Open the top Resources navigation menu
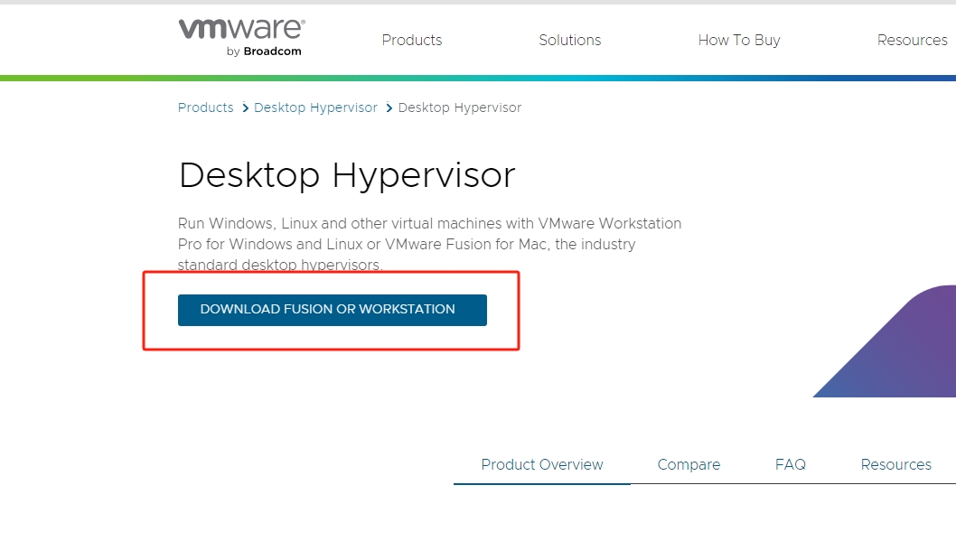Image resolution: width=956 pixels, height=560 pixels. tap(912, 41)
